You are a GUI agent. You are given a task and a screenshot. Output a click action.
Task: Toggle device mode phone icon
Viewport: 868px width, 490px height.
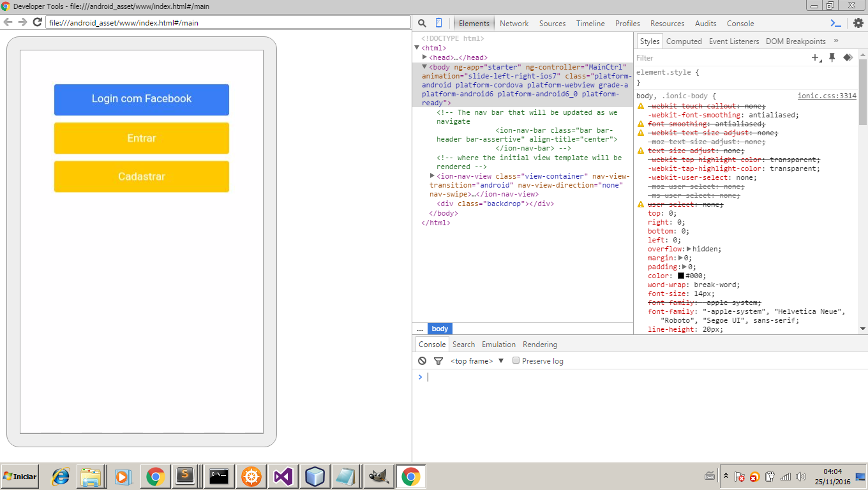[438, 24]
